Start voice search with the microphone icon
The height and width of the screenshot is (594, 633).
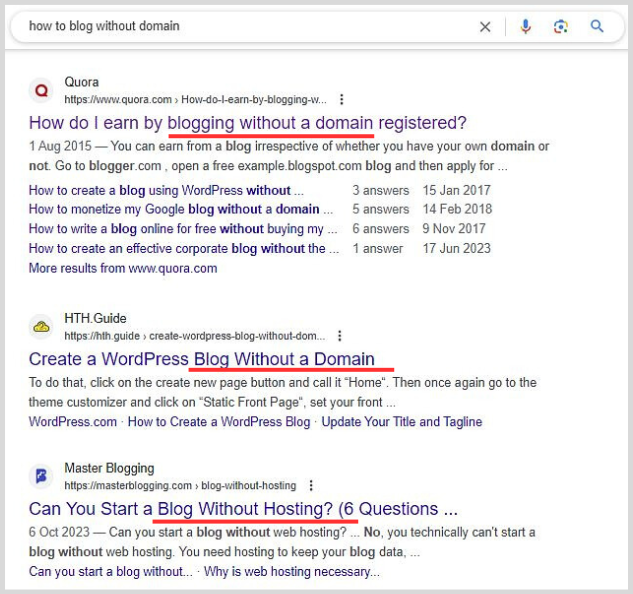[525, 27]
